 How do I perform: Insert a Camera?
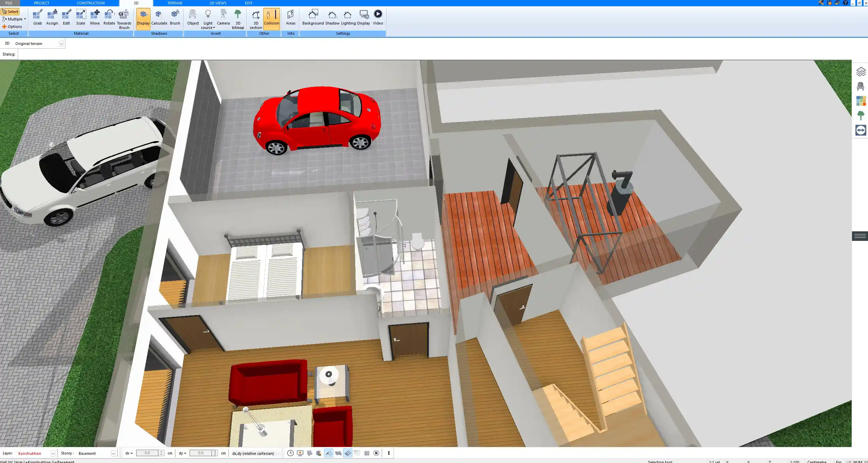[x=223, y=17]
